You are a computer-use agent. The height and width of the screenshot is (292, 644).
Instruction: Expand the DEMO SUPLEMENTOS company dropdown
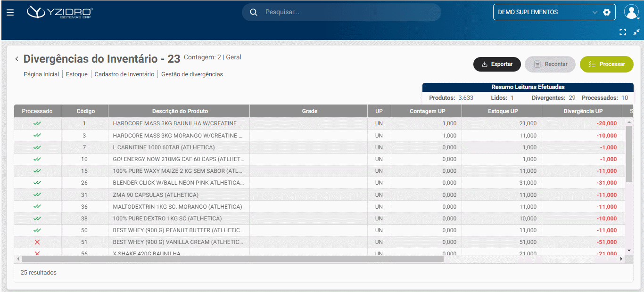pos(594,12)
